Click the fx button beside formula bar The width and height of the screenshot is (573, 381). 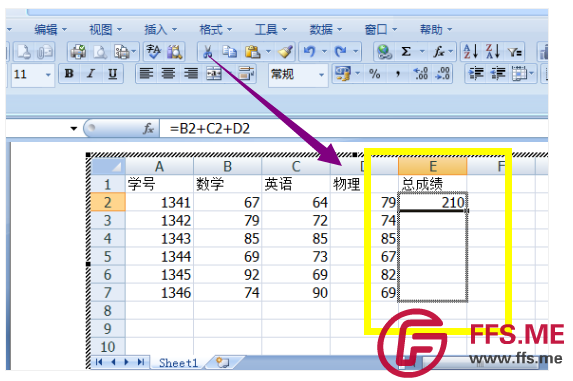(x=148, y=128)
